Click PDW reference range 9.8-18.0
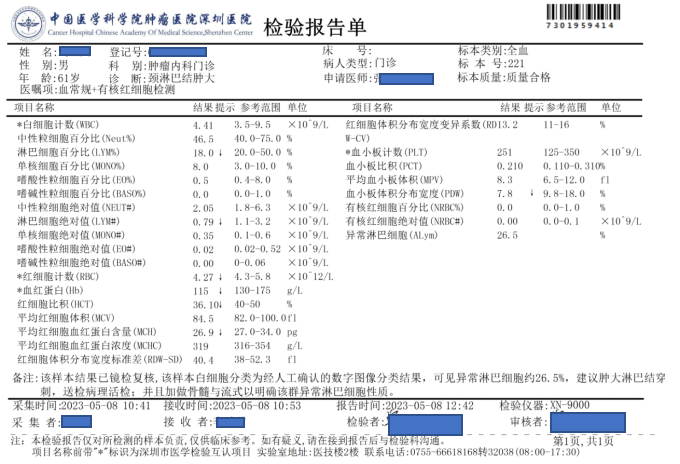Viewport: 680px width, 464px height. pos(564,194)
